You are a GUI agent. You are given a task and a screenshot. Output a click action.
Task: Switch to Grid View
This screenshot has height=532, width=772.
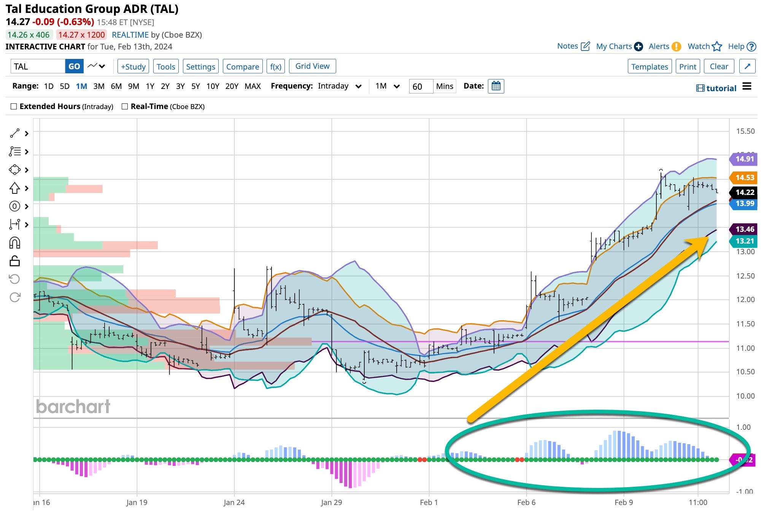(312, 66)
